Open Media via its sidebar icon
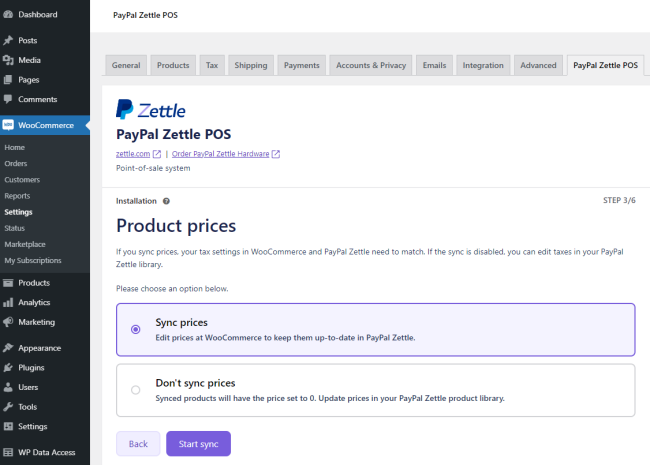 8,60
